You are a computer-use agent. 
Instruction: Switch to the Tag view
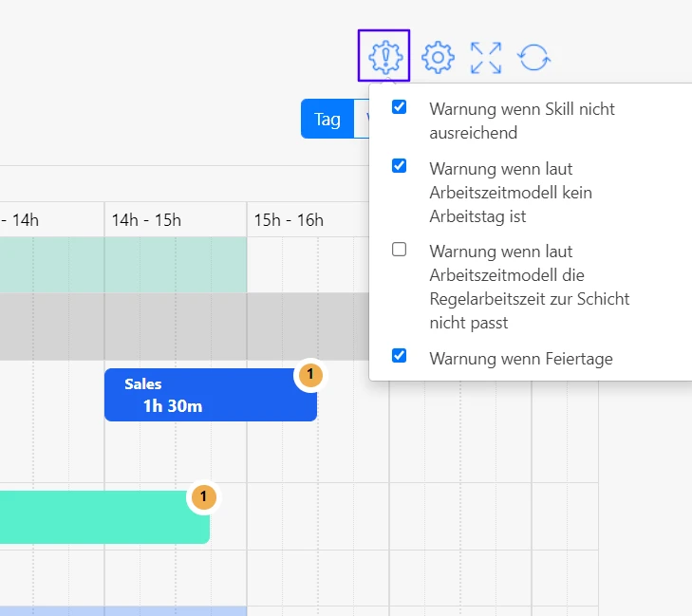[x=327, y=120]
